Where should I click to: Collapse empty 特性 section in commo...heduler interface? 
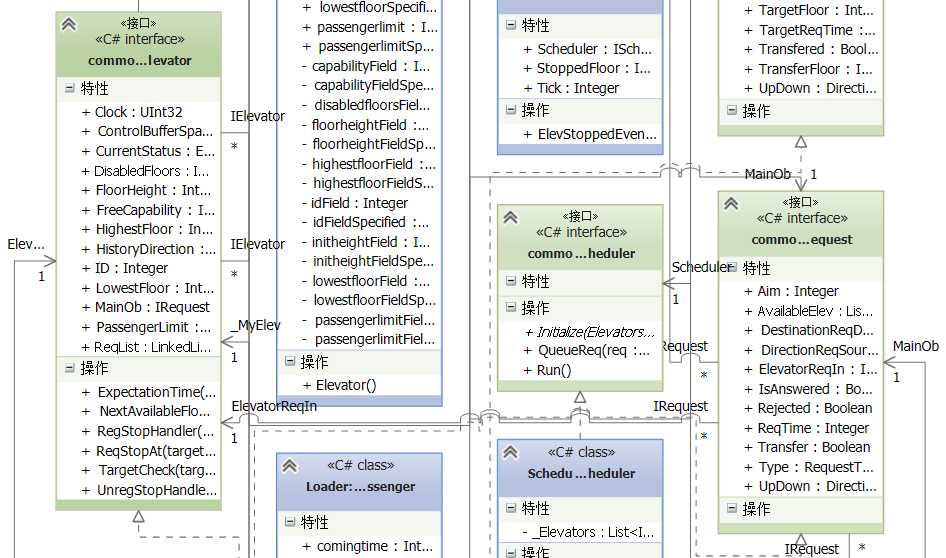click(511, 281)
